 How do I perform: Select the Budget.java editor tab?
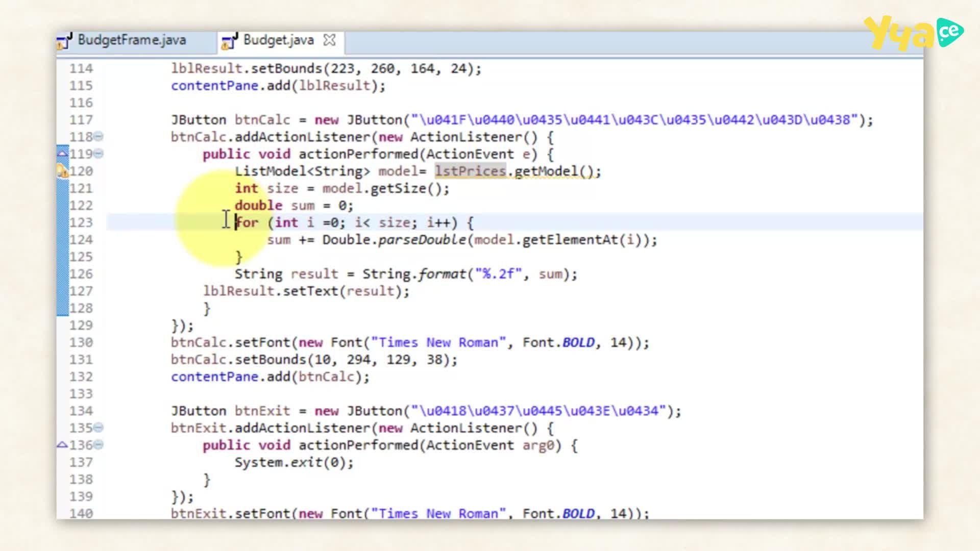[x=278, y=40]
